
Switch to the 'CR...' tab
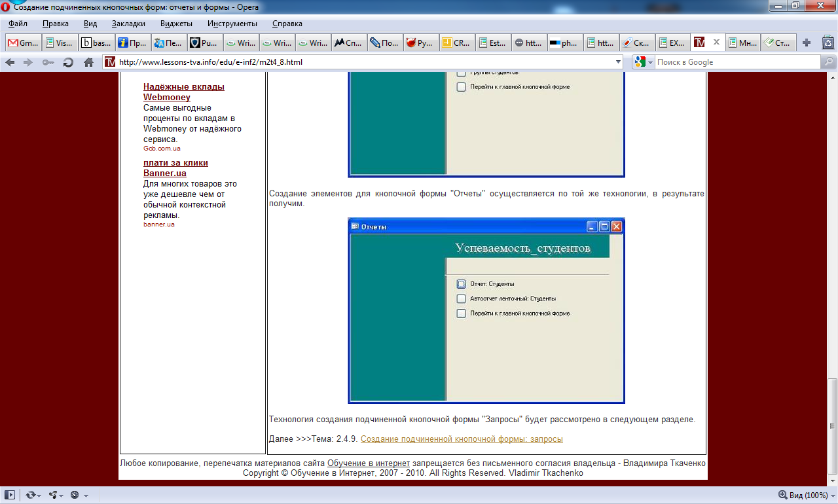click(x=458, y=43)
